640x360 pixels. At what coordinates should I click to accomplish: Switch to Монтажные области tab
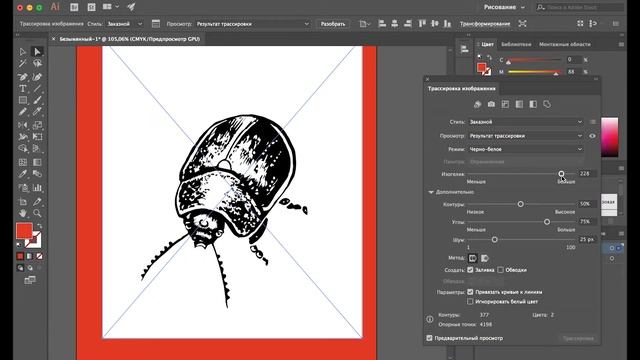click(x=564, y=44)
